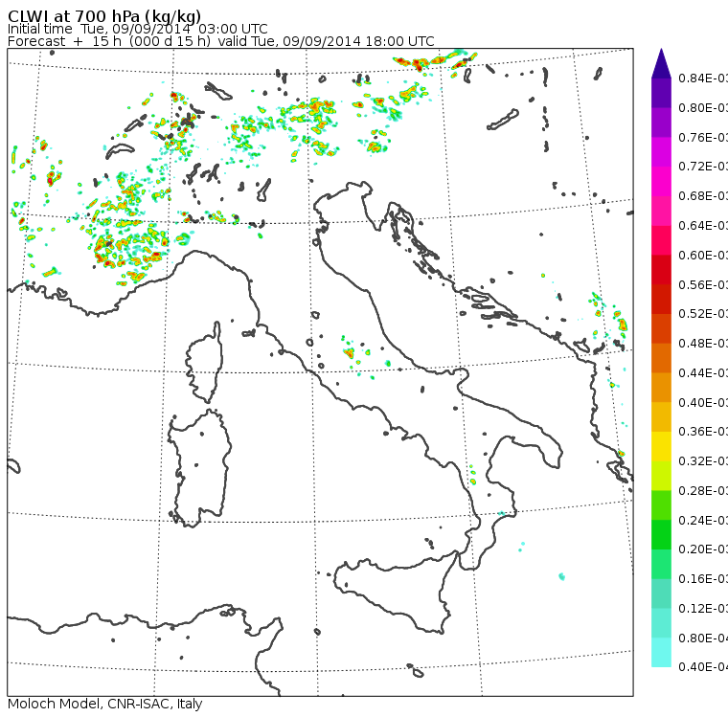Image resolution: width=728 pixels, height=717 pixels.
Task: Click the 0.80E-04 color bar label
Action: [703, 639]
